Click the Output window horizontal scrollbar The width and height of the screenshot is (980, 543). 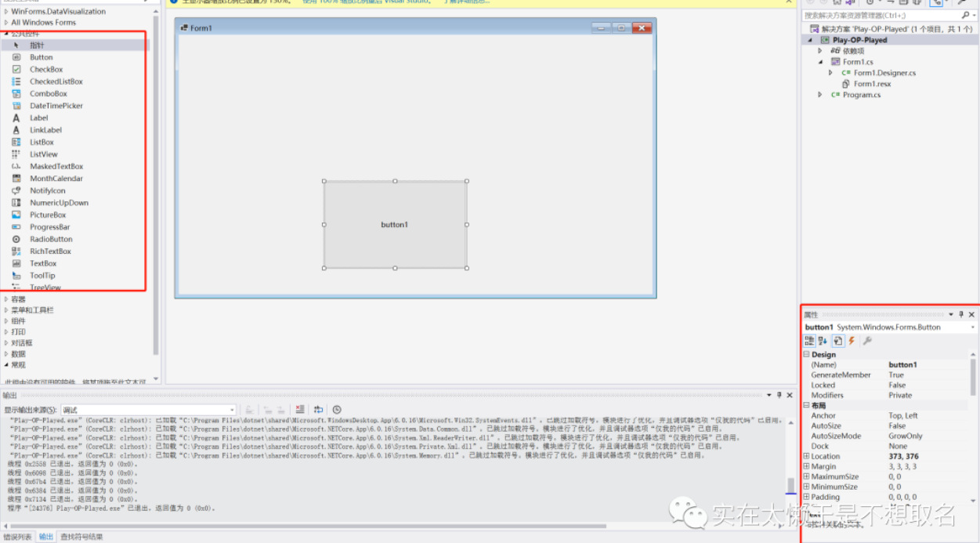coord(313,526)
